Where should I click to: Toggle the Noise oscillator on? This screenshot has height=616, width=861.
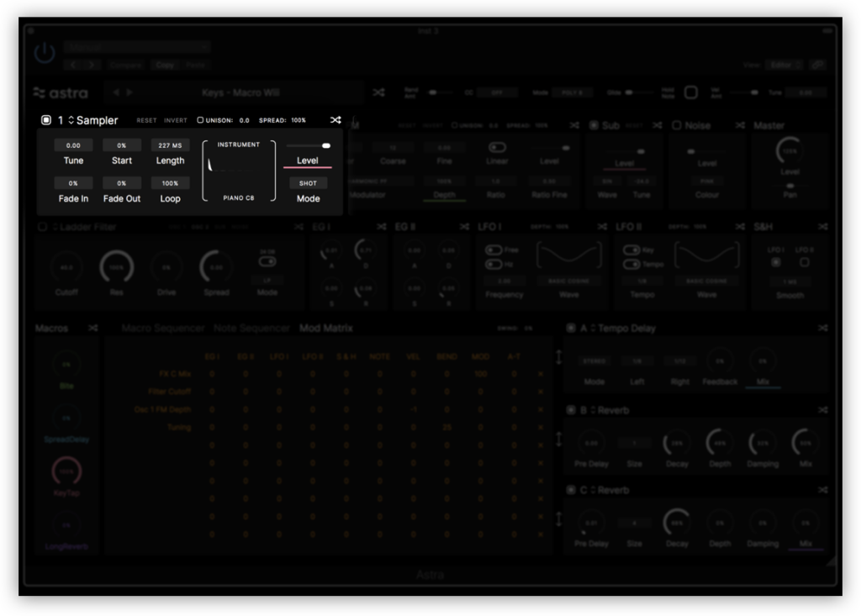[x=677, y=126]
